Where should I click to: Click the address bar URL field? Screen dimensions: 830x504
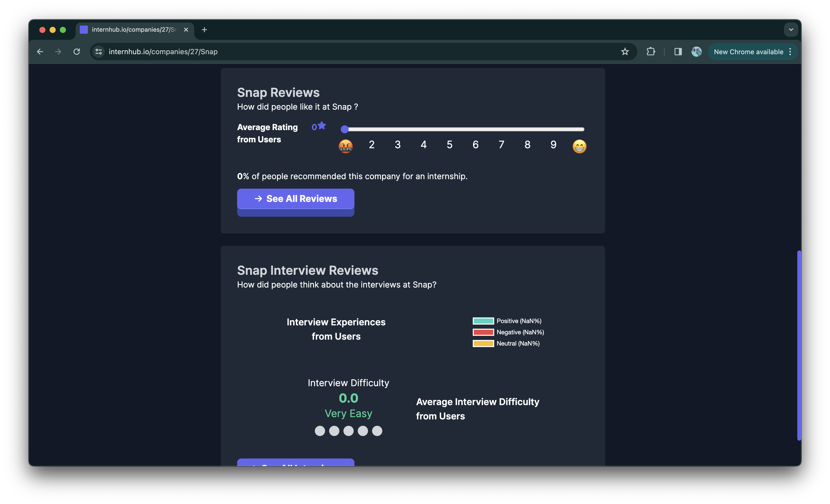pos(363,52)
